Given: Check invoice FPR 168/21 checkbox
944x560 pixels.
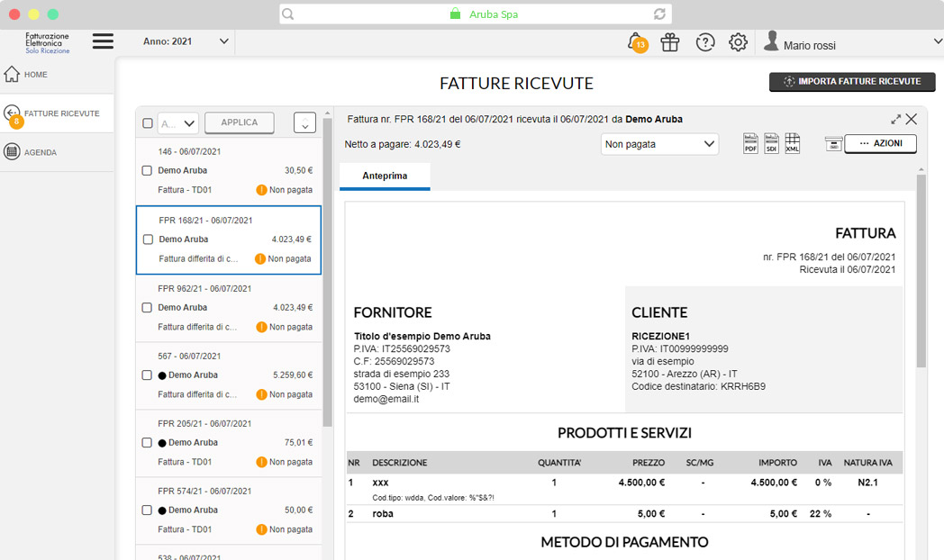Looking at the screenshot, I should point(148,239).
